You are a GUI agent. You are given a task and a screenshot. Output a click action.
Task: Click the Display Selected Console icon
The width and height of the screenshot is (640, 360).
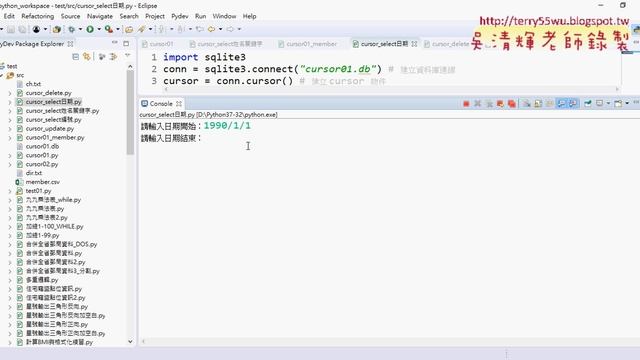(599, 104)
